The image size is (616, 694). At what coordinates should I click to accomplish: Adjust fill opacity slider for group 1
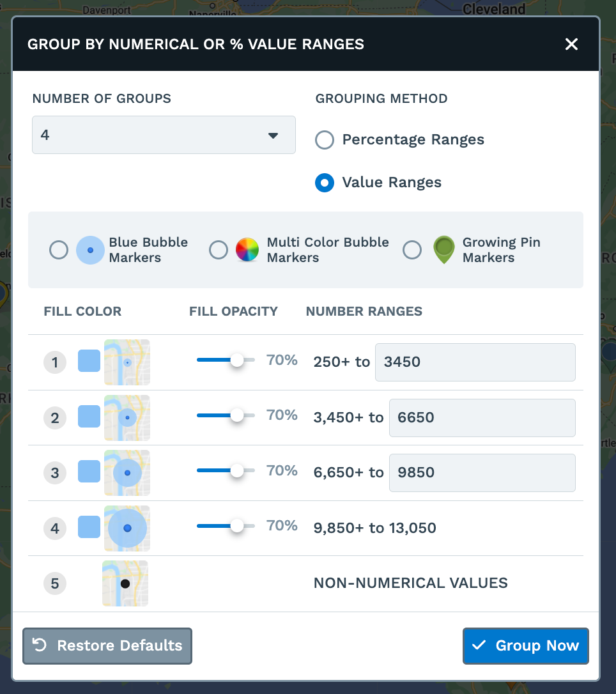[x=226, y=360]
